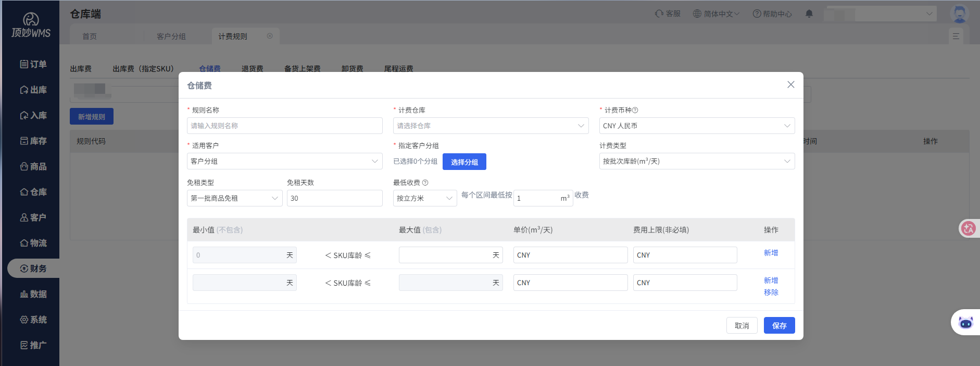980x366 pixels.
Task: Open 客服 customer service
Action: point(668,14)
